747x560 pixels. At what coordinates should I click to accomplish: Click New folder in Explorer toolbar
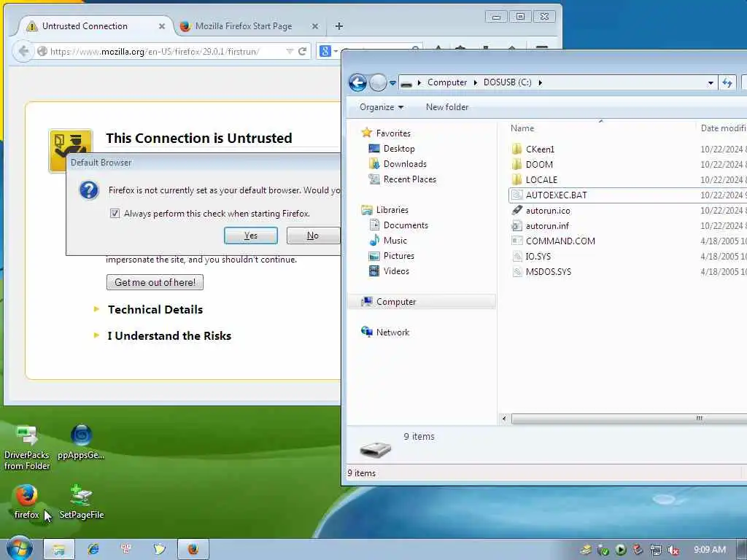point(447,107)
